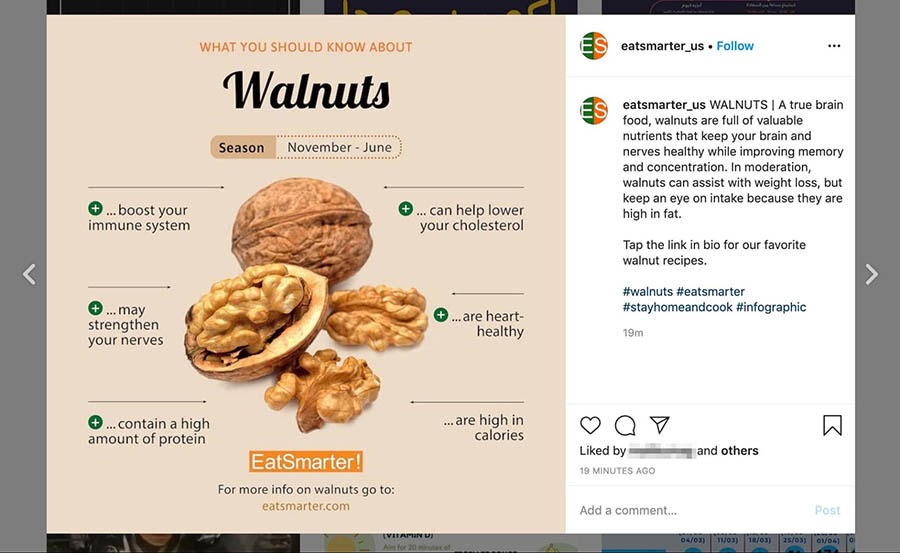
Task: Go to the next post arrow
Action: [x=871, y=274]
